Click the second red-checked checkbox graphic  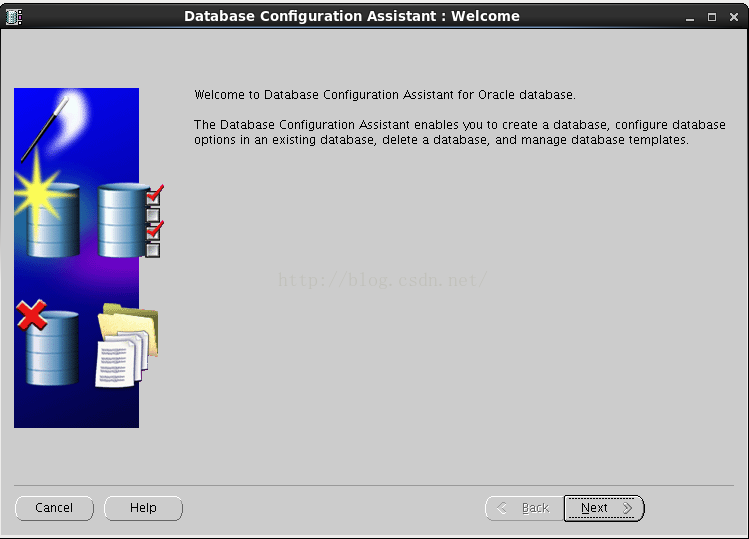click(x=153, y=232)
